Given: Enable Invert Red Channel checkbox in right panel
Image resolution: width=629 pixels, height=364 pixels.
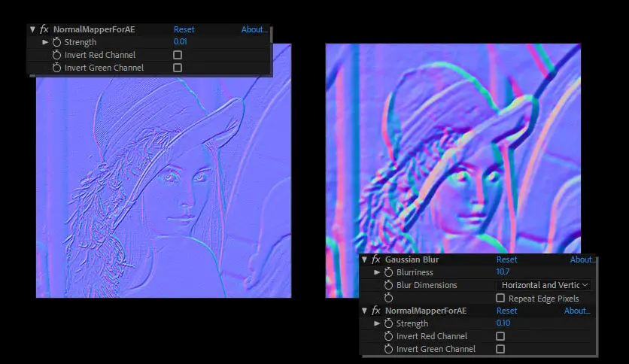Looking at the screenshot, I should coord(500,336).
